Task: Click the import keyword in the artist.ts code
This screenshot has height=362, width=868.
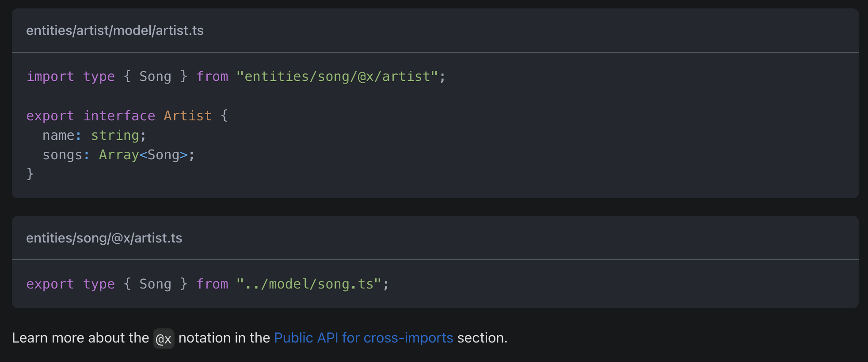Action: pyautogui.click(x=50, y=77)
